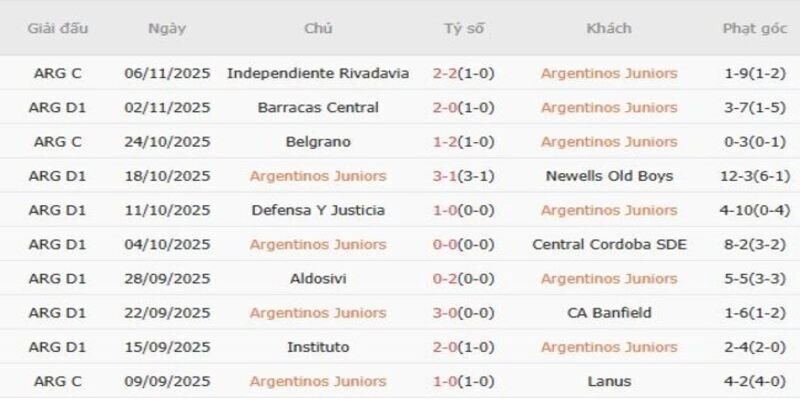Open the Newells Old Boys team page

pyautogui.click(x=609, y=176)
